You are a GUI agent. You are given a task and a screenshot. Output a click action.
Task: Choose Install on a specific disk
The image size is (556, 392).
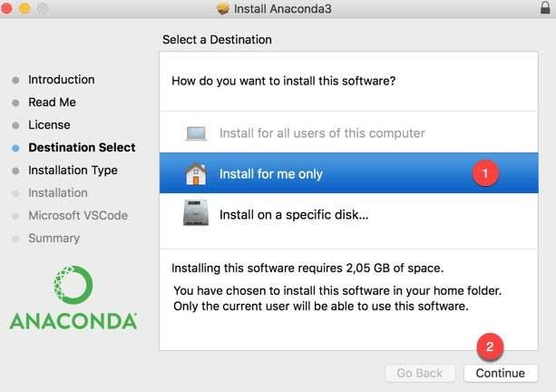coord(293,215)
